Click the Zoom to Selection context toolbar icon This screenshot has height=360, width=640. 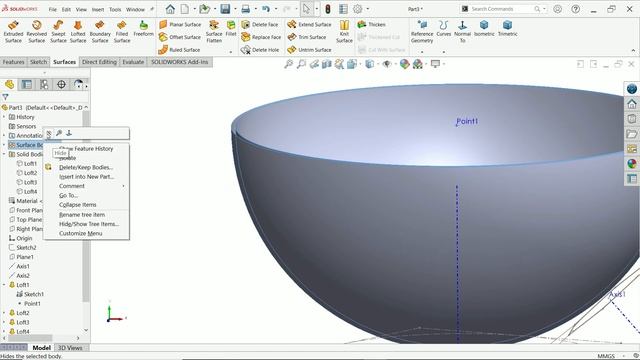(x=59, y=133)
